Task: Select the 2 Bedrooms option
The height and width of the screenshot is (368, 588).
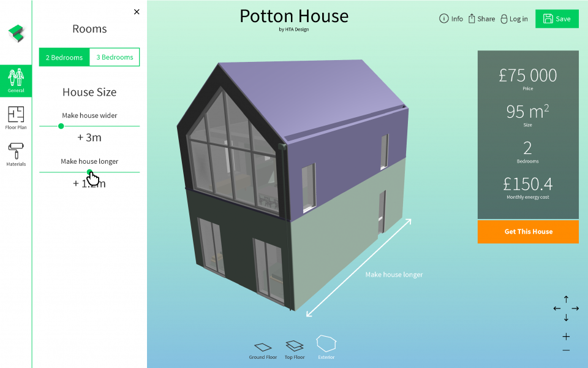Action: pyautogui.click(x=64, y=57)
